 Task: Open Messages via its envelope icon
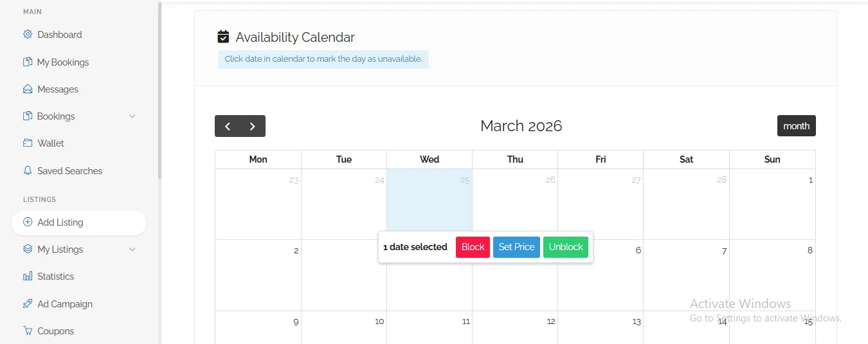tap(28, 89)
